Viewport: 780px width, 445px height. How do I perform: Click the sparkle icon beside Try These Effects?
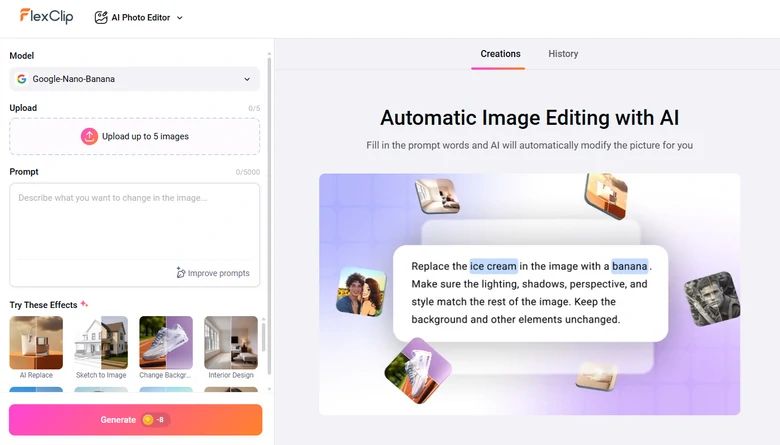(85, 304)
